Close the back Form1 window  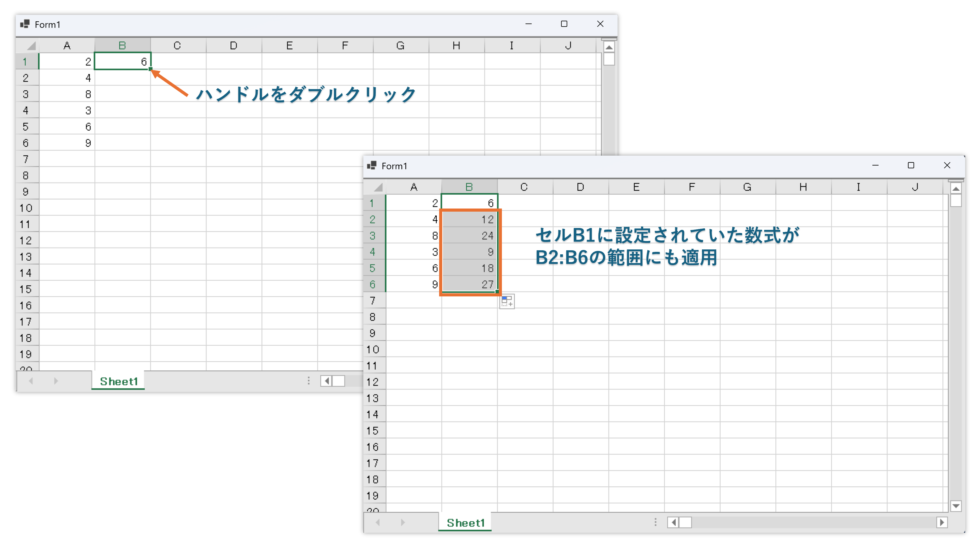(x=600, y=24)
